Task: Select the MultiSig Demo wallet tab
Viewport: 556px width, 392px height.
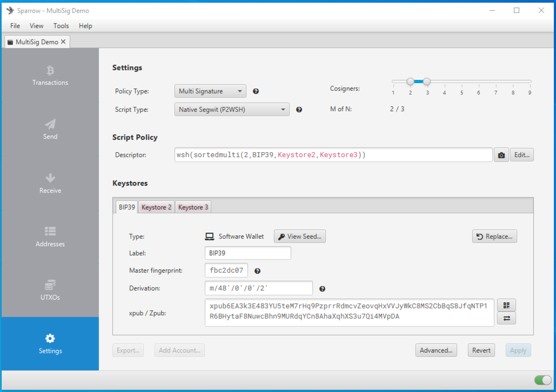Action: (37, 42)
